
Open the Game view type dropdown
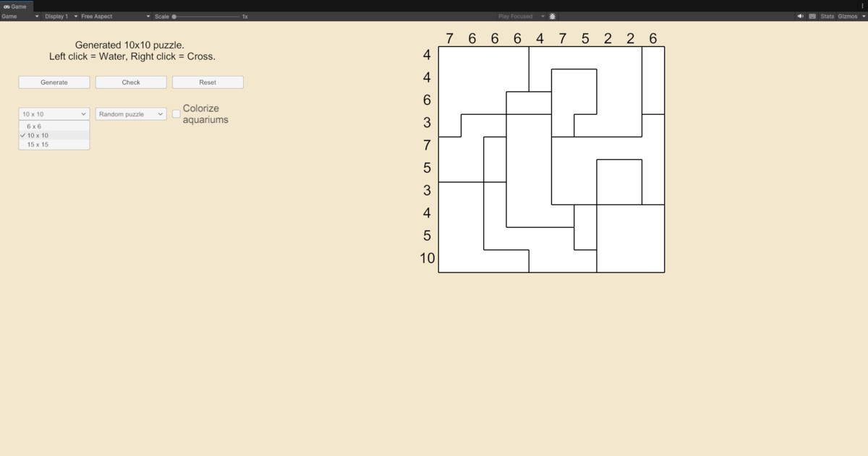[20, 16]
